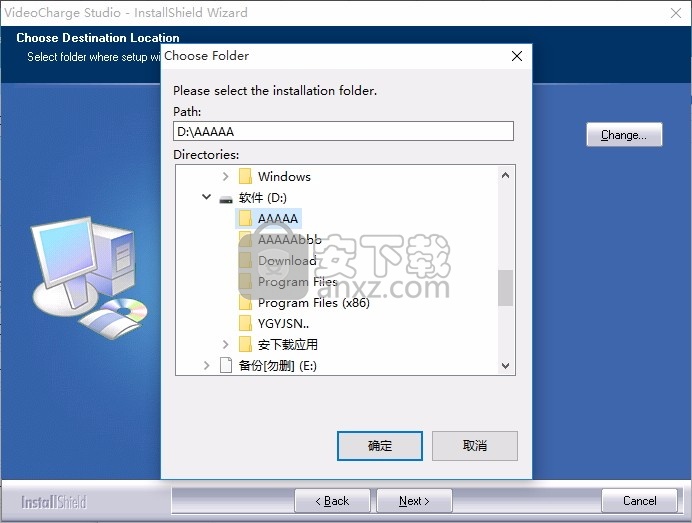Click the Path input field
The width and height of the screenshot is (692, 523).
(x=343, y=131)
